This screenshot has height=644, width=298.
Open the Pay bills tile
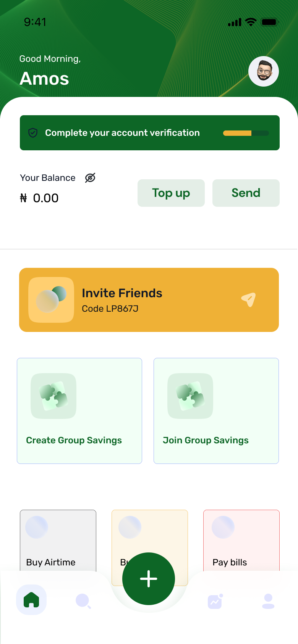pos(241,542)
